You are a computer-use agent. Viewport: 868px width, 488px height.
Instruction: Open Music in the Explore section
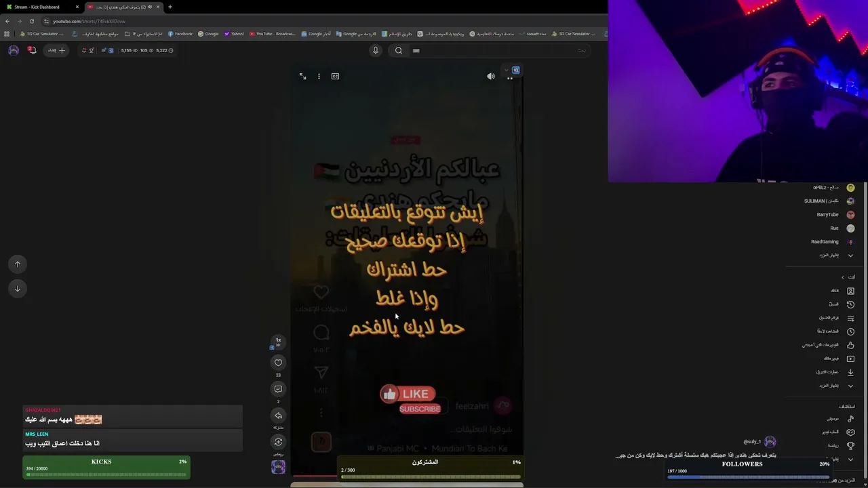click(840, 419)
